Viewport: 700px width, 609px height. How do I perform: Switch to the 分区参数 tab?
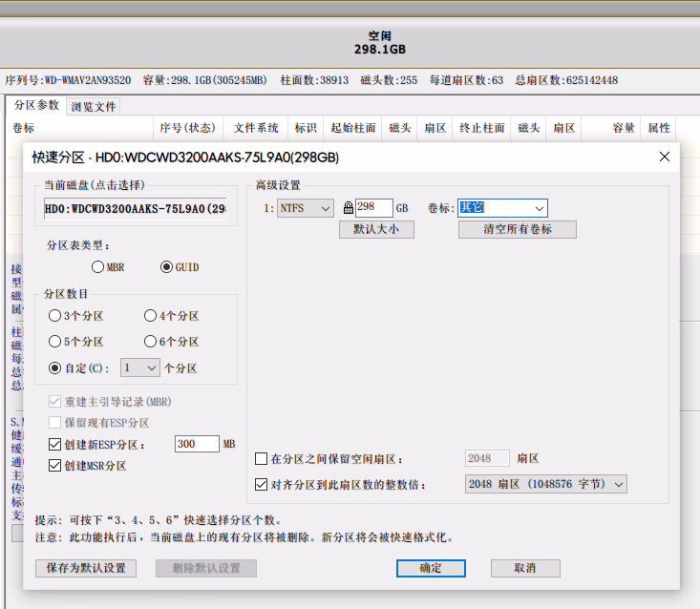tap(35, 105)
